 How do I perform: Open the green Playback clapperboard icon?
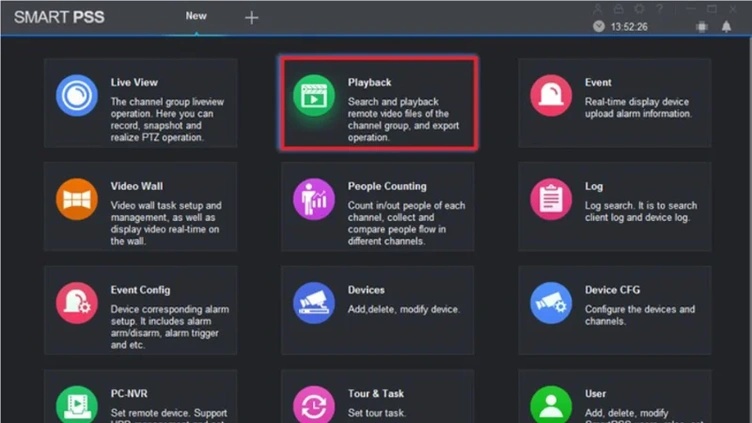point(314,95)
